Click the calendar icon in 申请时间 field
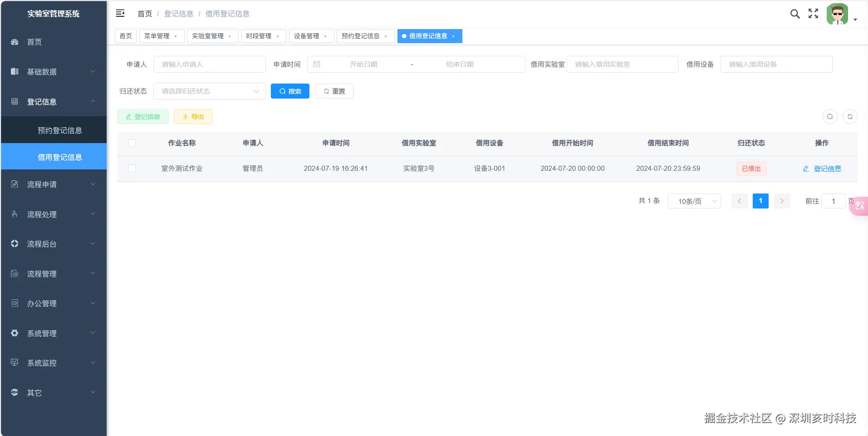Image resolution: width=868 pixels, height=436 pixels. (x=317, y=64)
